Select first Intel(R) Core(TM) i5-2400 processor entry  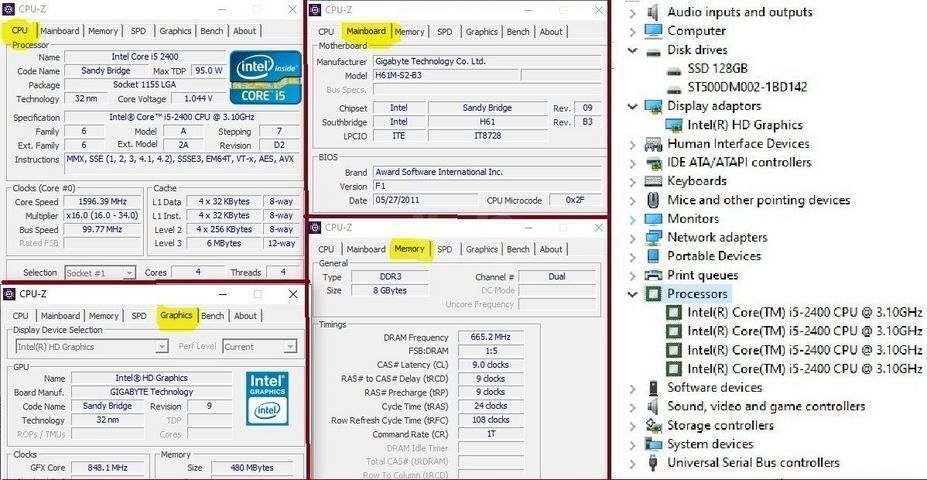click(805, 312)
